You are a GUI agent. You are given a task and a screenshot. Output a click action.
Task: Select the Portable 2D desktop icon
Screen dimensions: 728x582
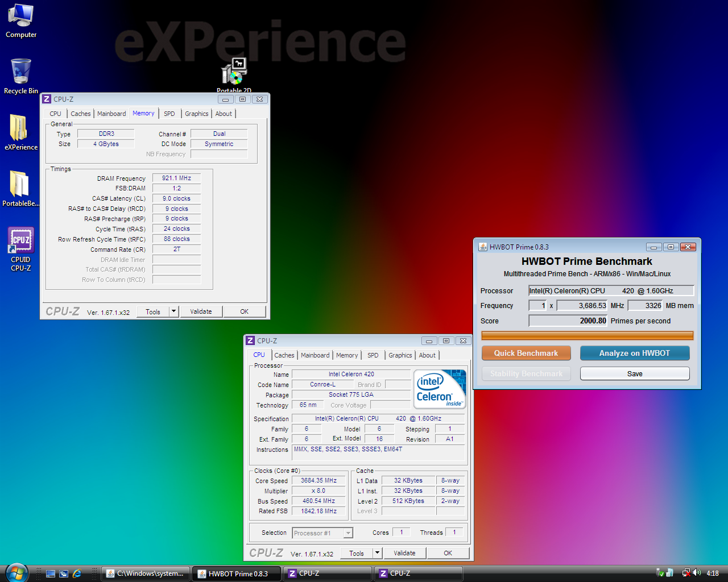point(234,74)
